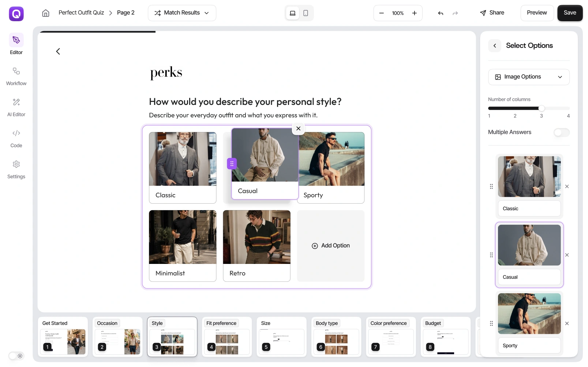Screen dimensions: 588x367
Task: Open the Get Started page thumbnail
Action: 63,337
